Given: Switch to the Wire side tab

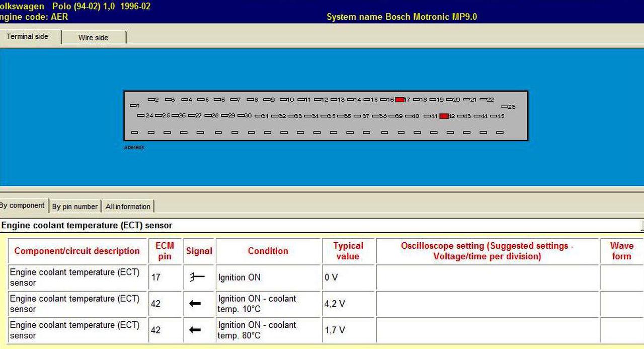Looking at the screenshot, I should pos(93,37).
